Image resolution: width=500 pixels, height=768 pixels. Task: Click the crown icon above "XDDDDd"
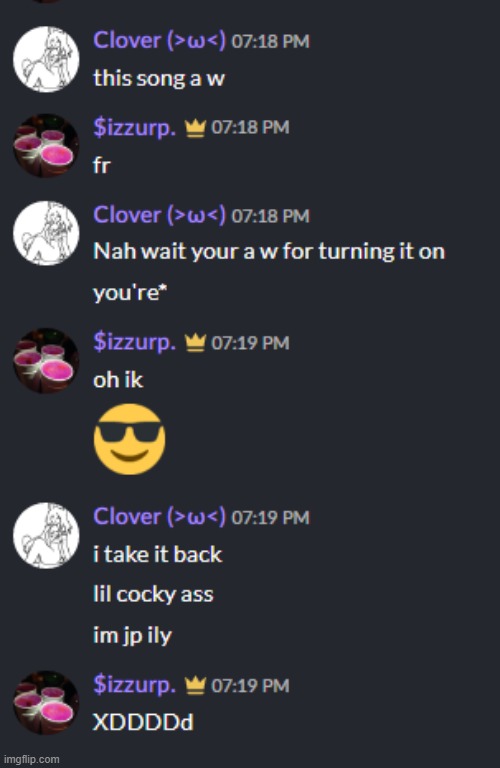[x=195, y=685]
